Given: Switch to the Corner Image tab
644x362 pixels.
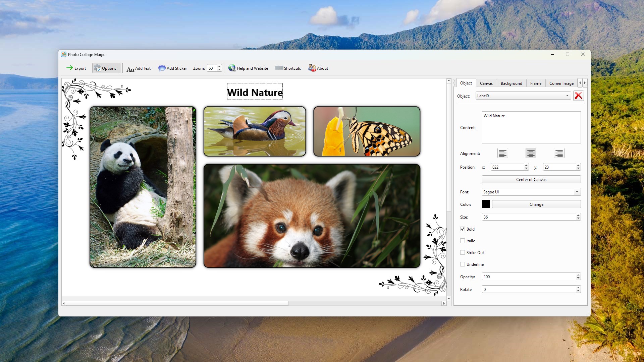Looking at the screenshot, I should pos(561,83).
